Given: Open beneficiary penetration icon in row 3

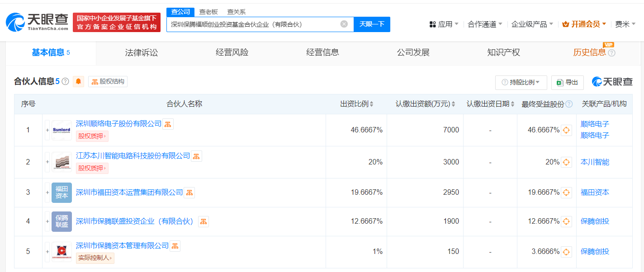Looking at the screenshot, I should pyautogui.click(x=566, y=192).
